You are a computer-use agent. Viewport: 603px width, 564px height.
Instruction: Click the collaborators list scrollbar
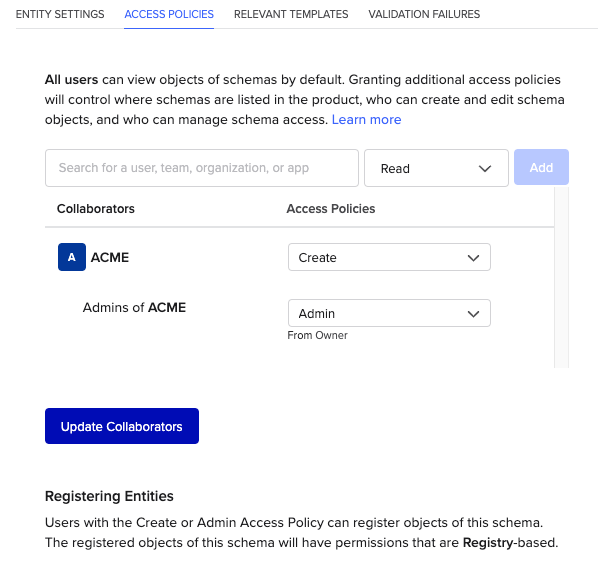click(x=561, y=278)
